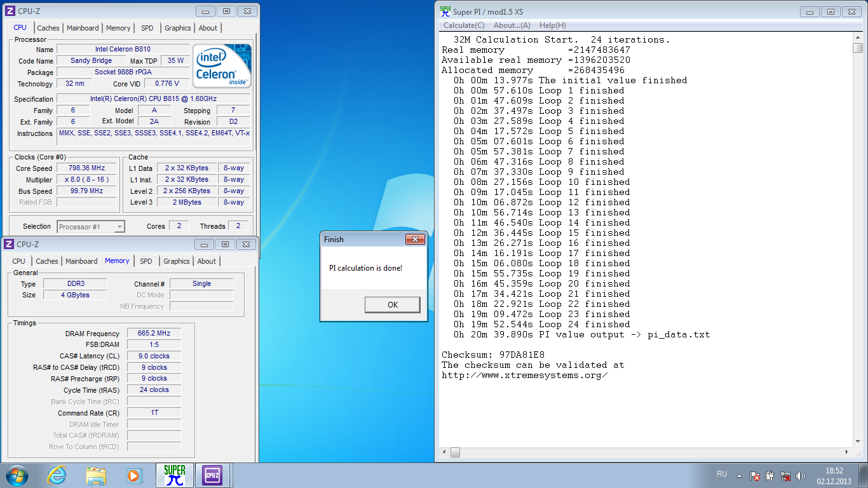
Task: Open Windows Explorer from the taskbar
Action: (96, 475)
